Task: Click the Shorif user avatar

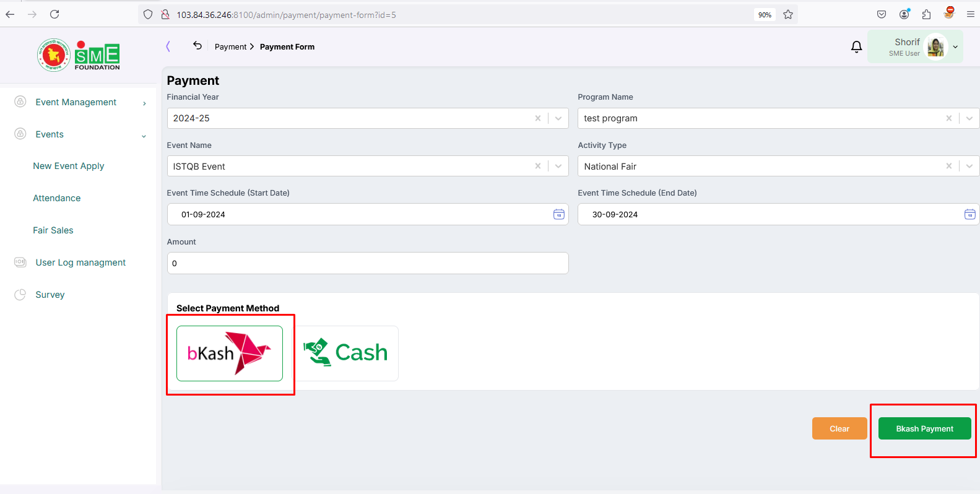Action: click(936, 47)
